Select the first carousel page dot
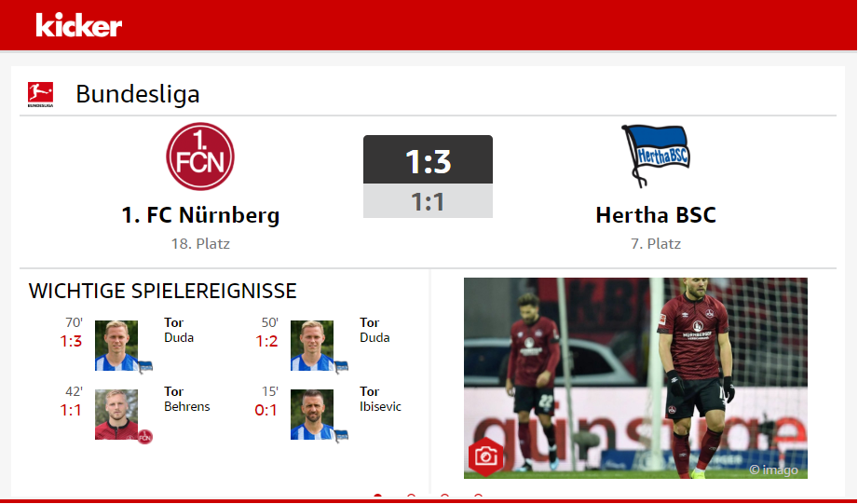 tap(377, 496)
